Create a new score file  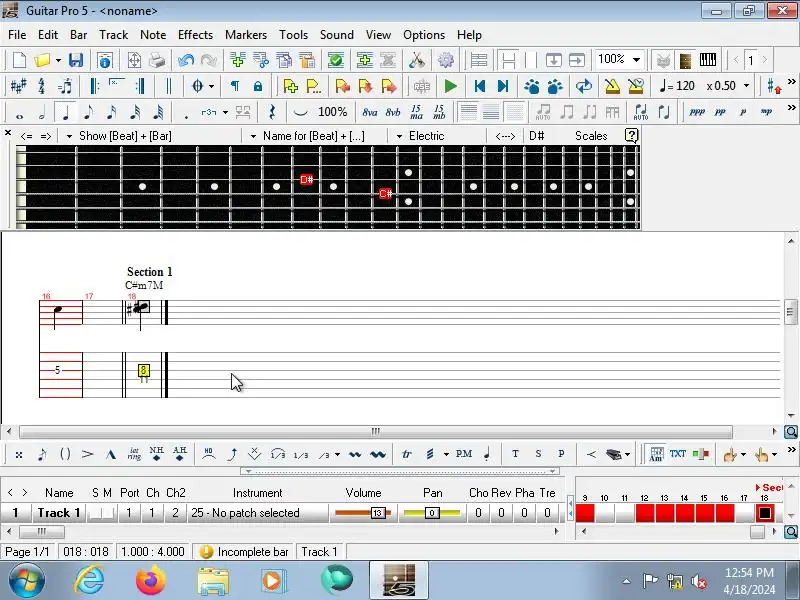point(19,60)
